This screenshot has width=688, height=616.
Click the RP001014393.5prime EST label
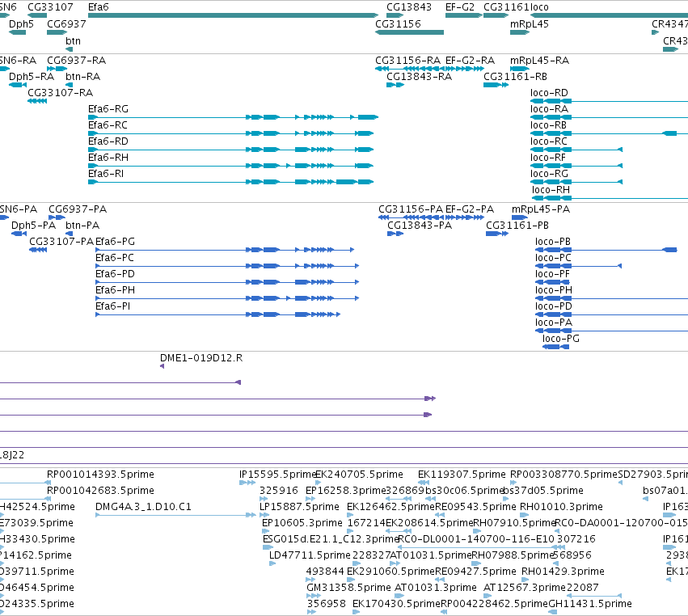[x=100, y=474]
